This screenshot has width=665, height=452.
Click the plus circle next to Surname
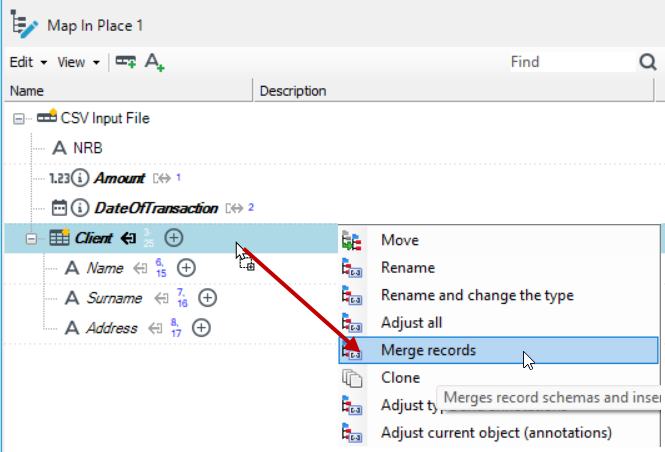pyautogui.click(x=207, y=298)
